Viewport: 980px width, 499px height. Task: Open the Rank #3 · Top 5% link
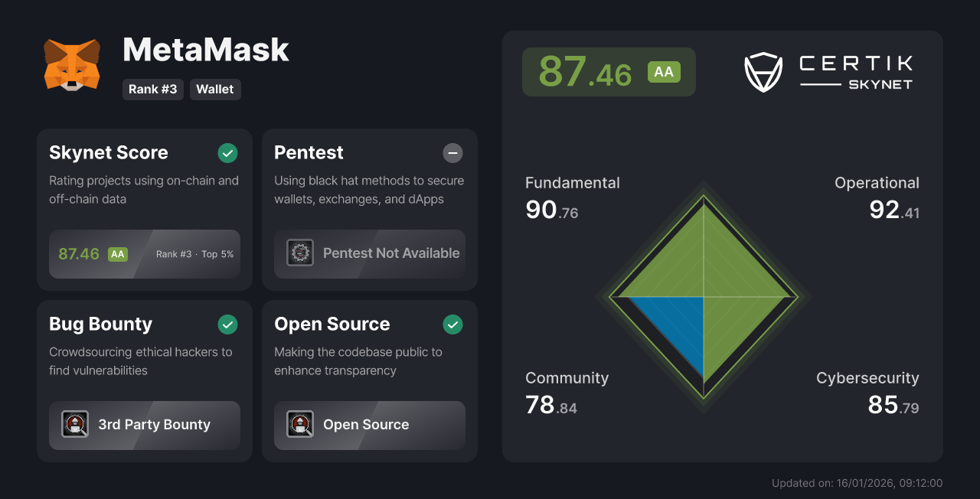coord(194,253)
